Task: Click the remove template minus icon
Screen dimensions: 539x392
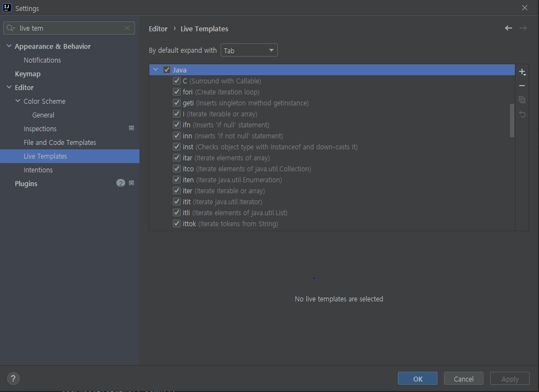Action: pyautogui.click(x=522, y=86)
